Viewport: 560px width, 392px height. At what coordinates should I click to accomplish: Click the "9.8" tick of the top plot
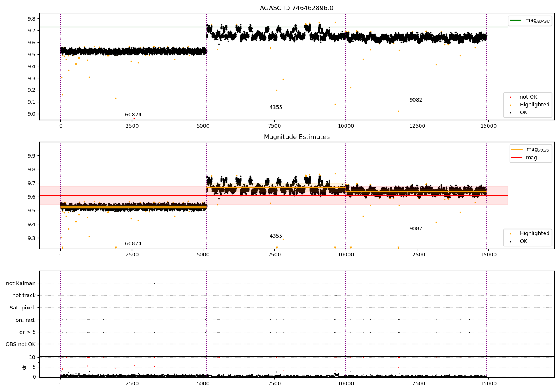(32, 19)
